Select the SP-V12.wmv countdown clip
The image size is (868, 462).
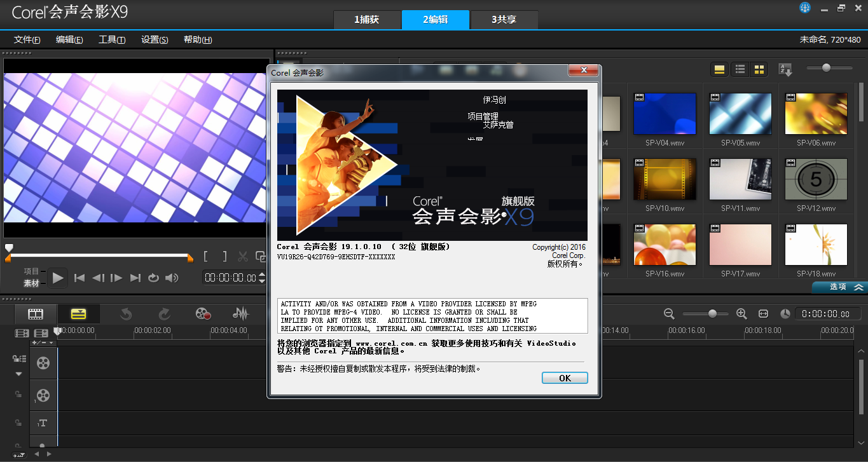click(816, 179)
